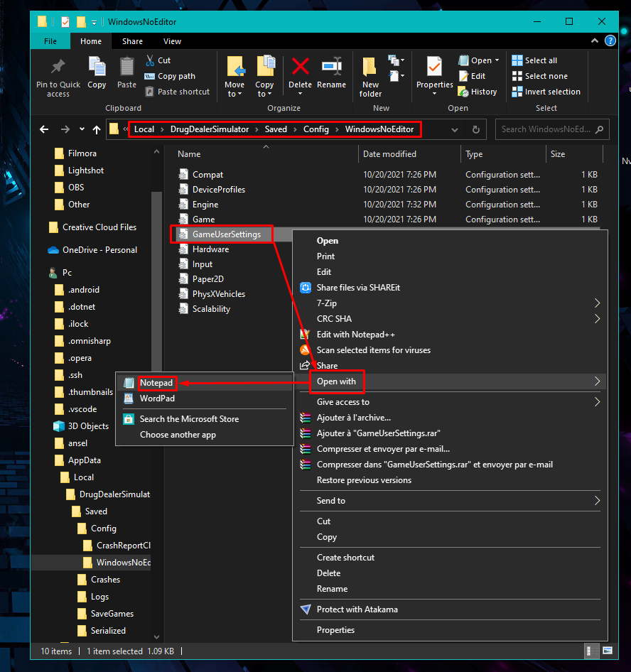Open the File tab
The height and width of the screenshot is (672, 631).
[50, 41]
